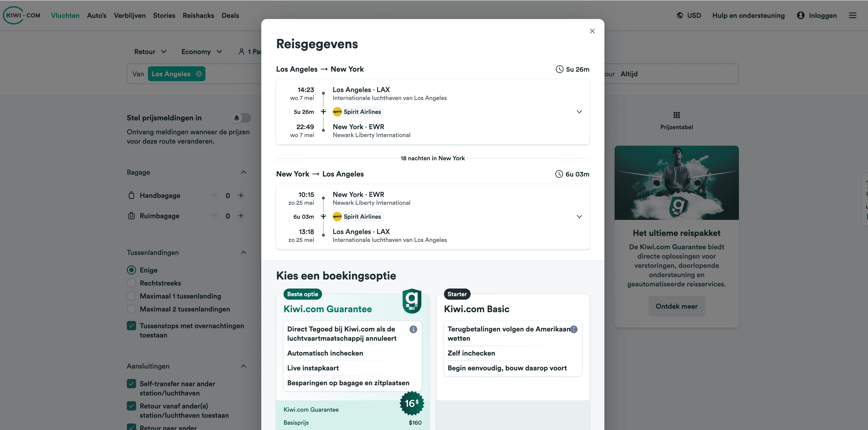Image resolution: width=868 pixels, height=430 pixels.
Task: Click USD currency globe icon
Action: (680, 16)
